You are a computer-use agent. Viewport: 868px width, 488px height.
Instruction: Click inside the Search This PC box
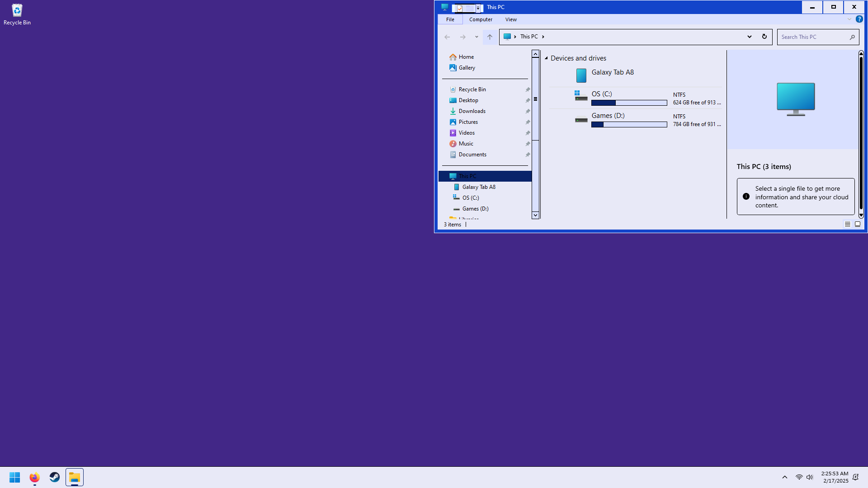(814, 37)
